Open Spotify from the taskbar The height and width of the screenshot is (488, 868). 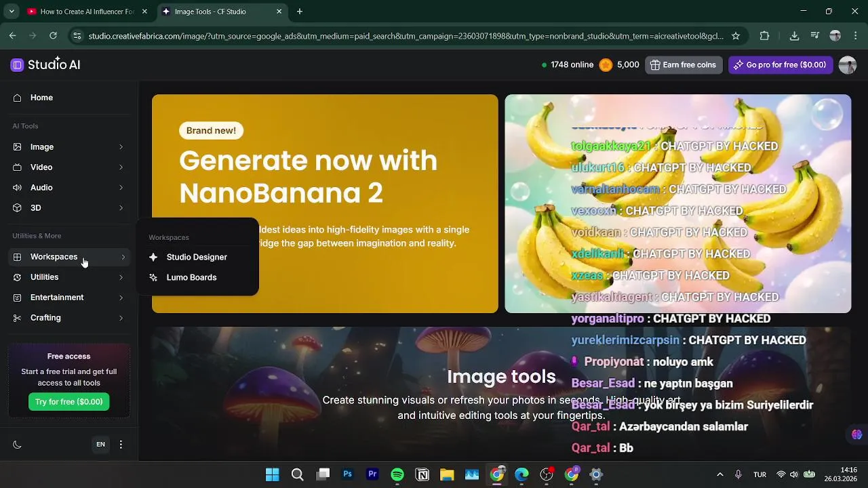click(x=397, y=474)
